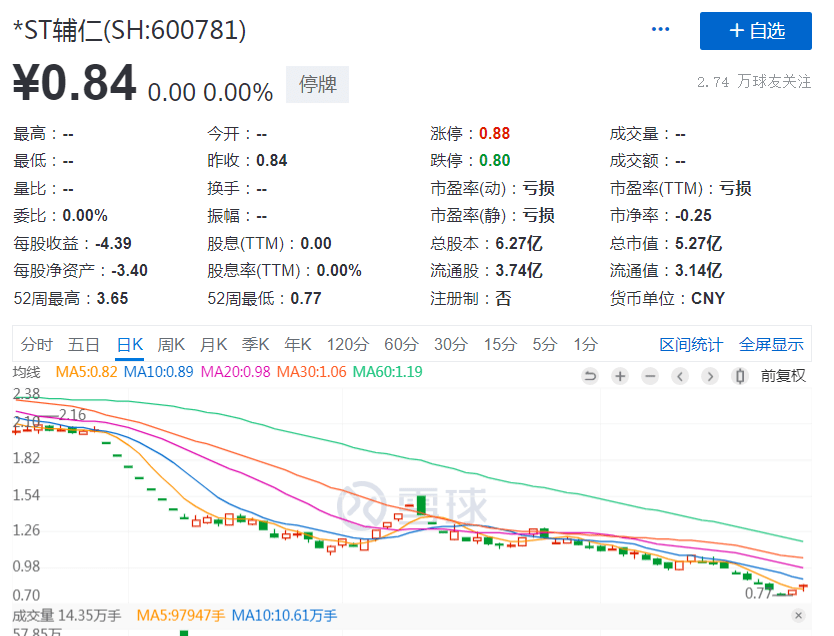Click the 货币单位 CNY entry
834x636 pixels.
[x=668, y=298]
